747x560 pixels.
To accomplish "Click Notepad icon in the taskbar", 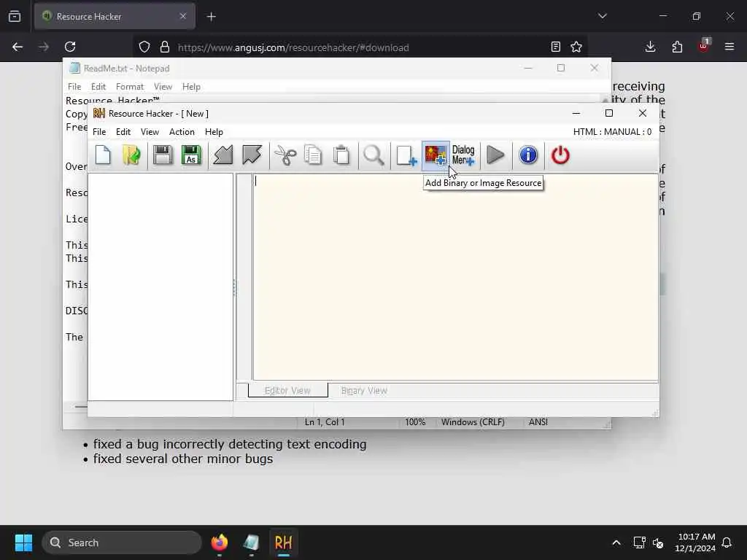I will pyautogui.click(x=251, y=542).
